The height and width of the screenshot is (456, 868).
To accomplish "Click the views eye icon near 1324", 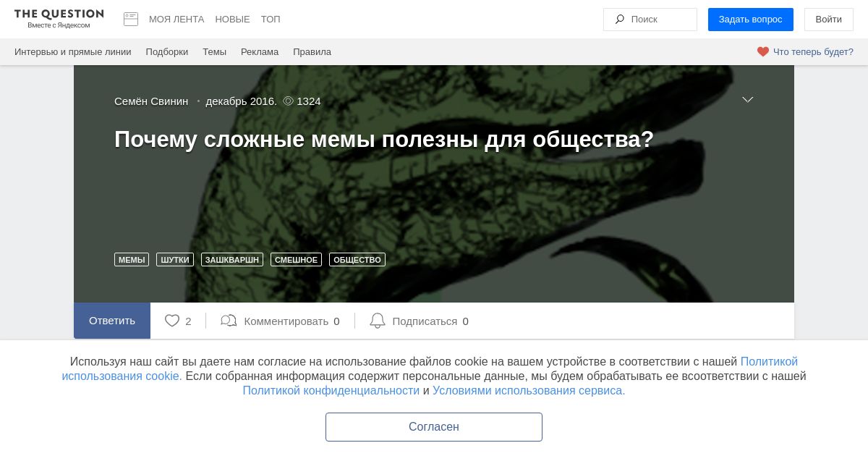I will 288,101.
